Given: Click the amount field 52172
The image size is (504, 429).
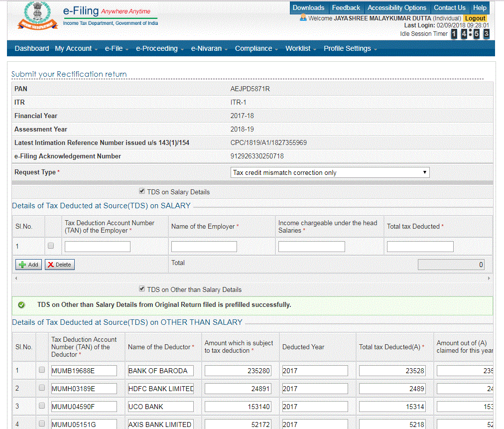Looking at the screenshot, I should (238, 424).
